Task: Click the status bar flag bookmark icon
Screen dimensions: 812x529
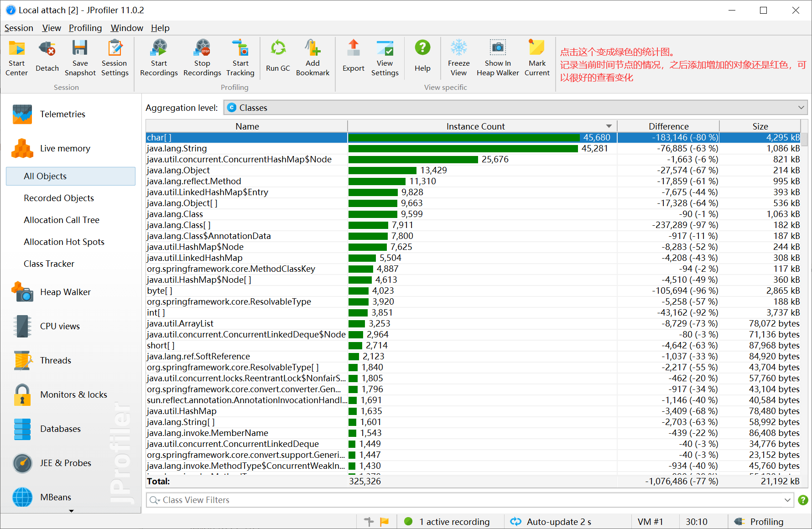Action: tap(385, 522)
